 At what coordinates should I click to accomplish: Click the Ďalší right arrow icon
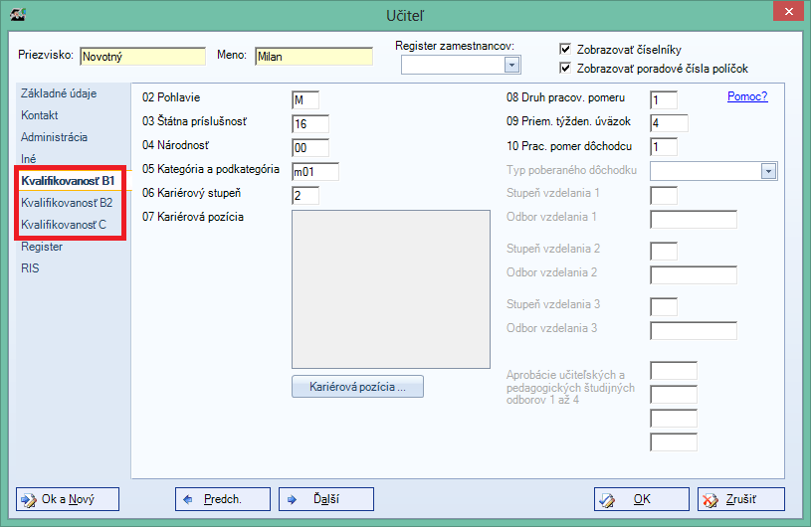pos(292,500)
